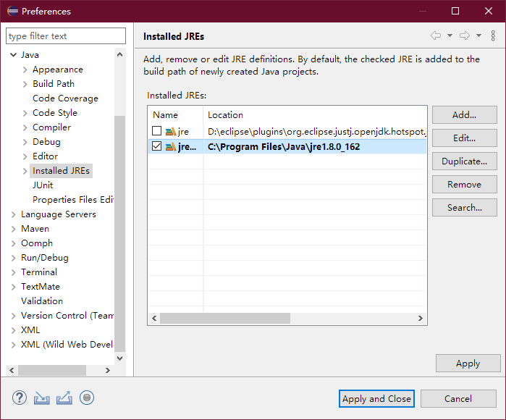Click the Import preferences icon
506x420 pixels.
click(x=42, y=398)
